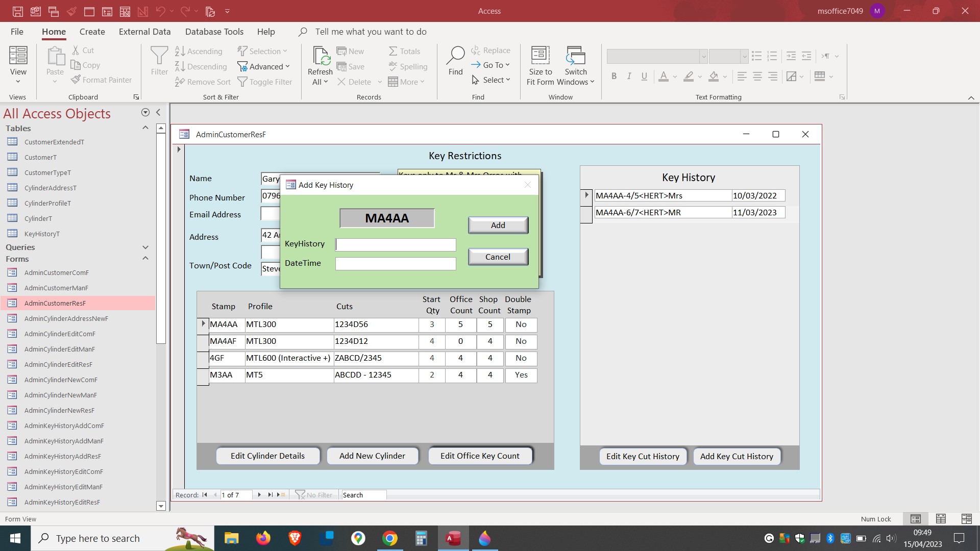Click Add New Cylinder button
Viewport: 980px width, 551px height.
[373, 456]
